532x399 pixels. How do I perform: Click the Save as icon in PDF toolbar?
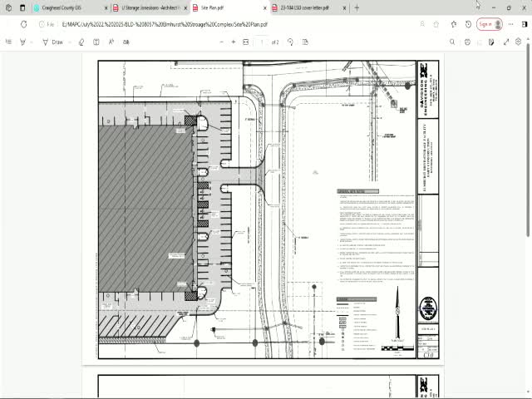click(x=491, y=42)
